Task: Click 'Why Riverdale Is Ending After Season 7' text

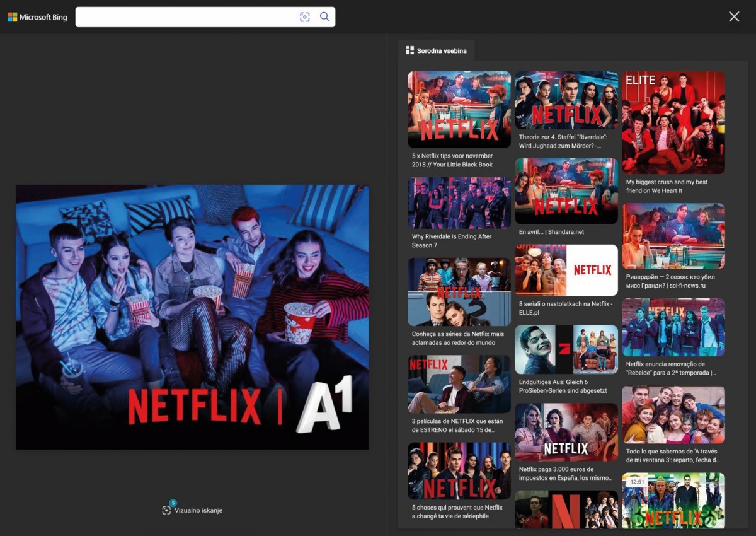Action: click(452, 241)
